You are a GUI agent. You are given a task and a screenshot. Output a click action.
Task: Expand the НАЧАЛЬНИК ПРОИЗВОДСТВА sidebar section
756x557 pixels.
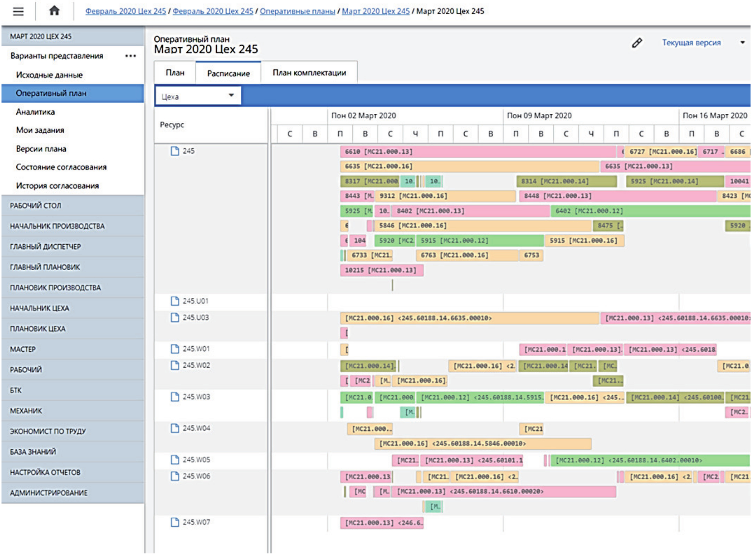(x=57, y=226)
